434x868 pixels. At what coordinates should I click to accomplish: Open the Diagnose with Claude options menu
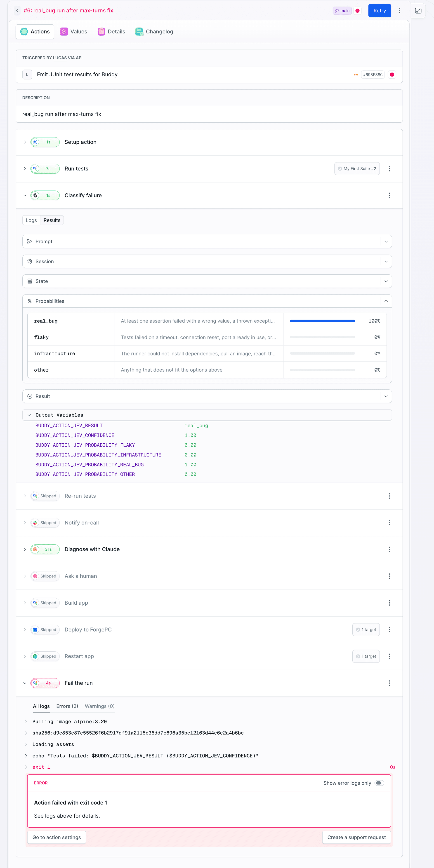click(x=389, y=549)
